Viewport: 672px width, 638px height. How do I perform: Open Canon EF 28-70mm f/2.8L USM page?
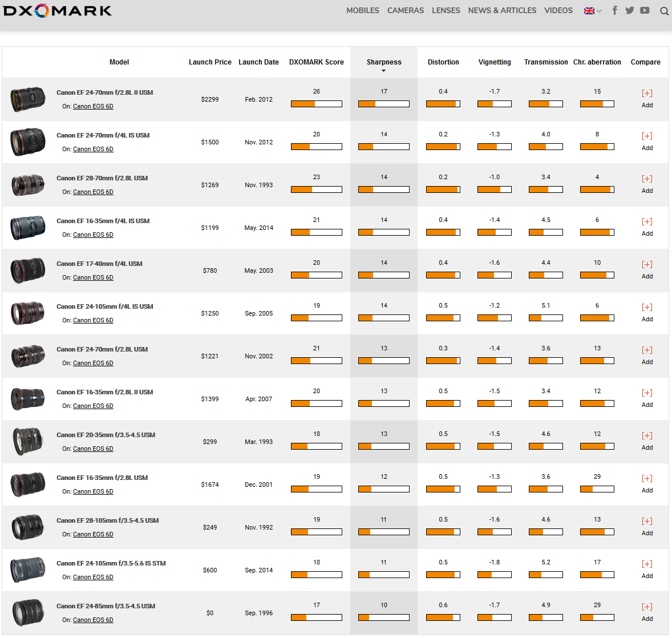[x=102, y=178]
